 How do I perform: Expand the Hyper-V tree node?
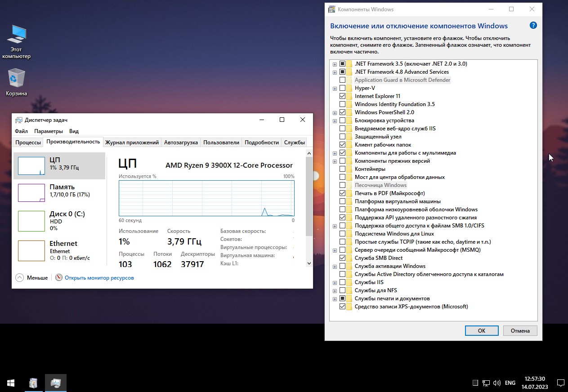(335, 88)
